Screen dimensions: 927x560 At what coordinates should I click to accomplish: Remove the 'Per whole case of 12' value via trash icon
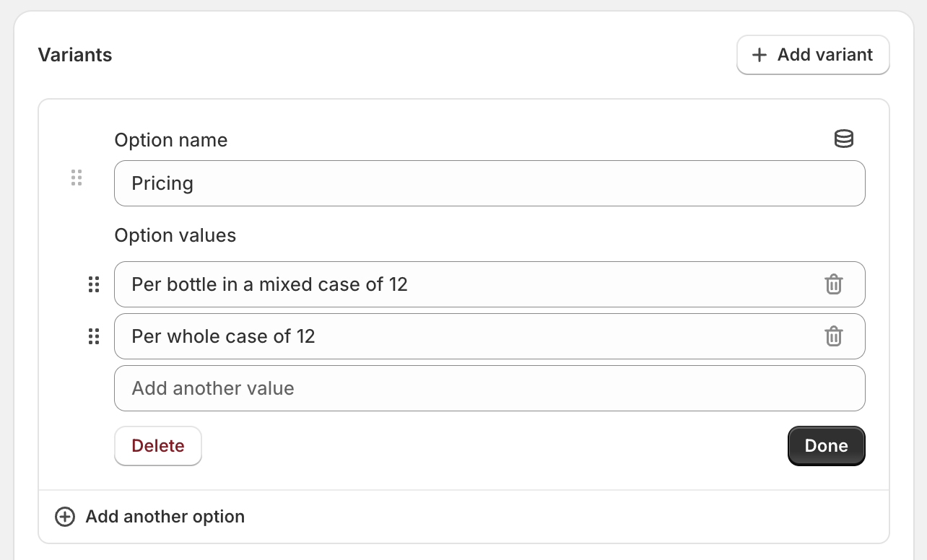tap(834, 336)
